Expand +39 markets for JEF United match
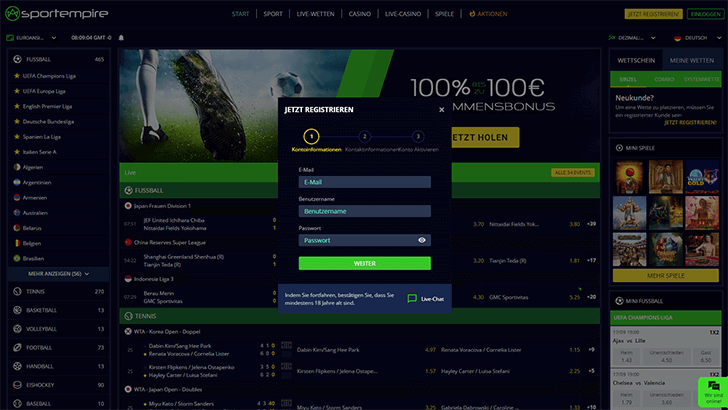 (591, 224)
